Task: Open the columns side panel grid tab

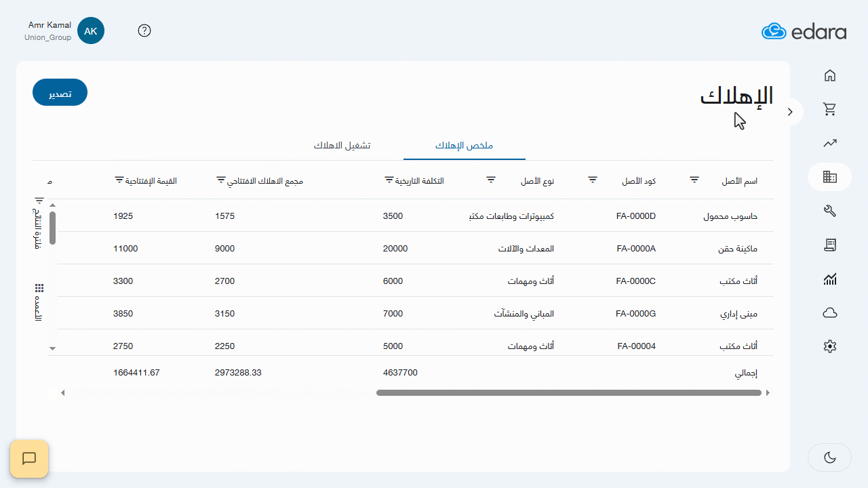Action: (x=39, y=303)
